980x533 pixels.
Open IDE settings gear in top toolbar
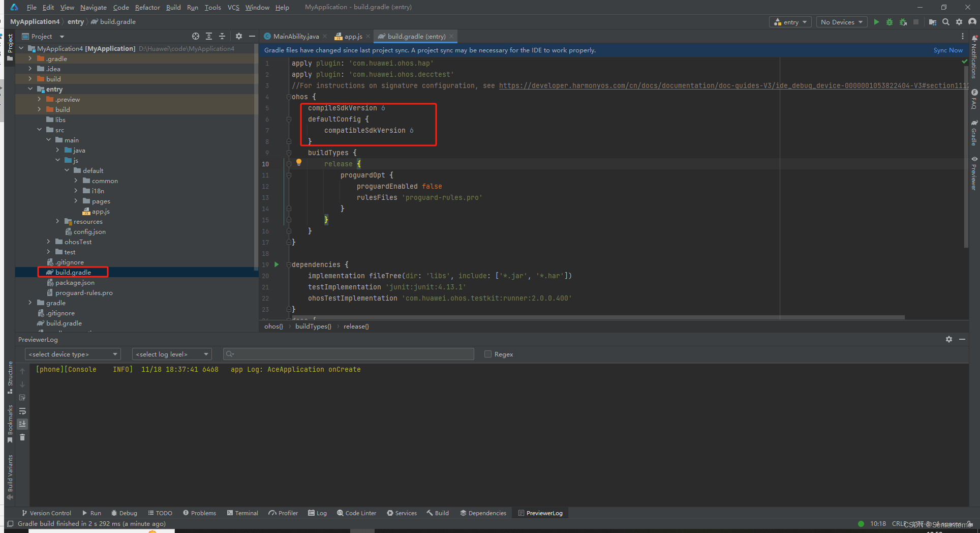[959, 22]
